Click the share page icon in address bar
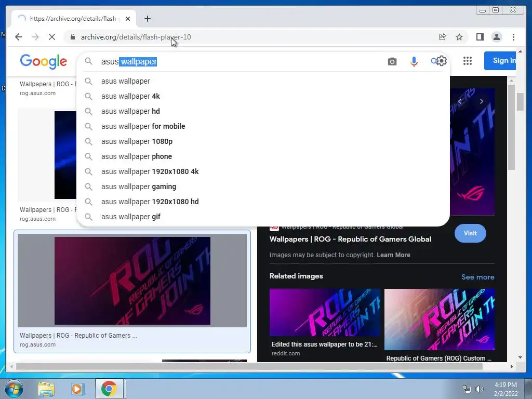The height and width of the screenshot is (399, 532). [443, 37]
